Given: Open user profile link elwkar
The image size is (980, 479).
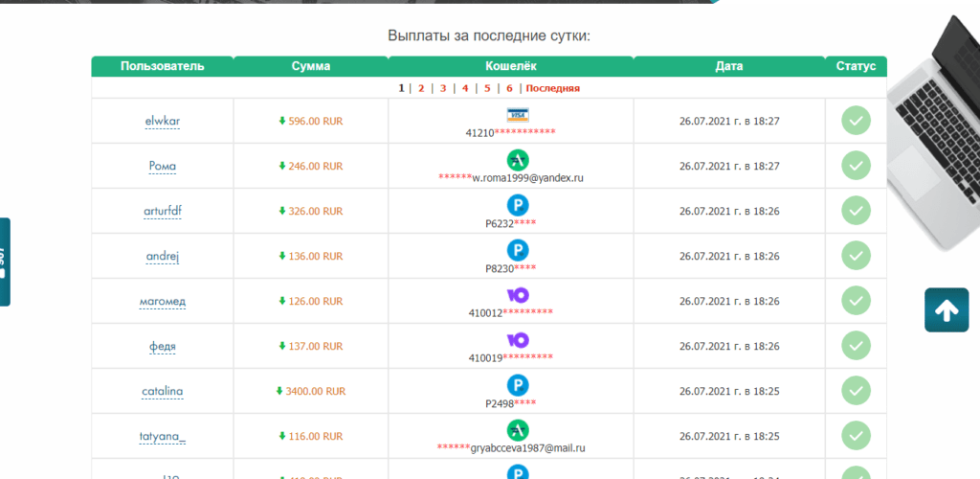Looking at the screenshot, I should (162, 122).
